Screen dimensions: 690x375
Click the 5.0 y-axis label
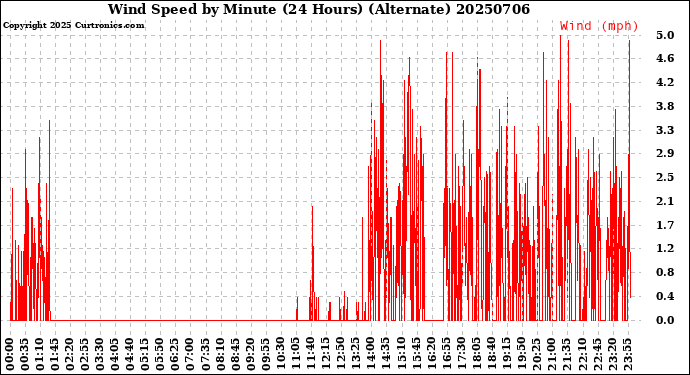665,35
